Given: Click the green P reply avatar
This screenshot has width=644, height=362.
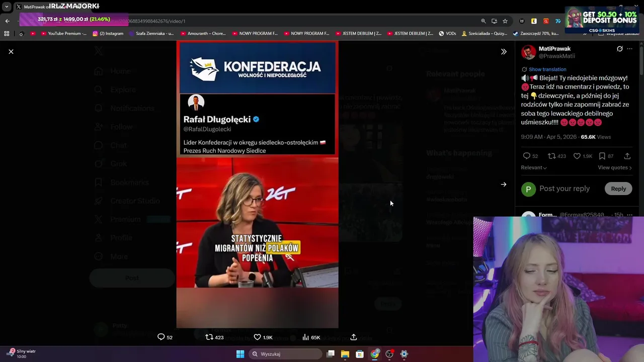Looking at the screenshot, I should coord(528,189).
